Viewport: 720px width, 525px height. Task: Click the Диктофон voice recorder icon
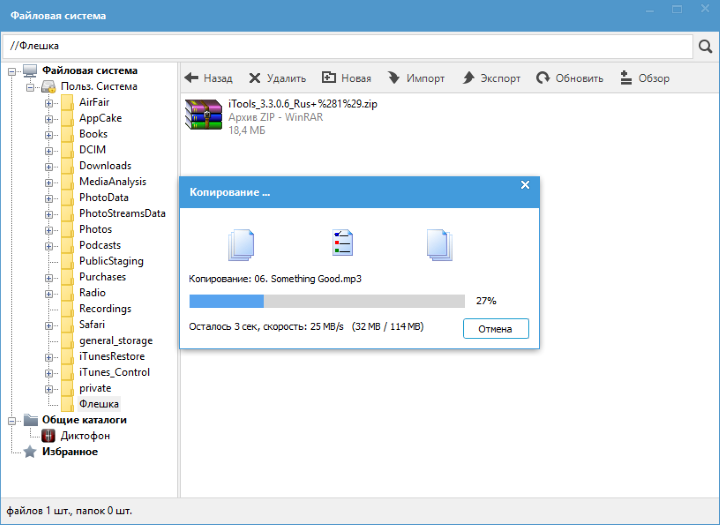point(48,435)
